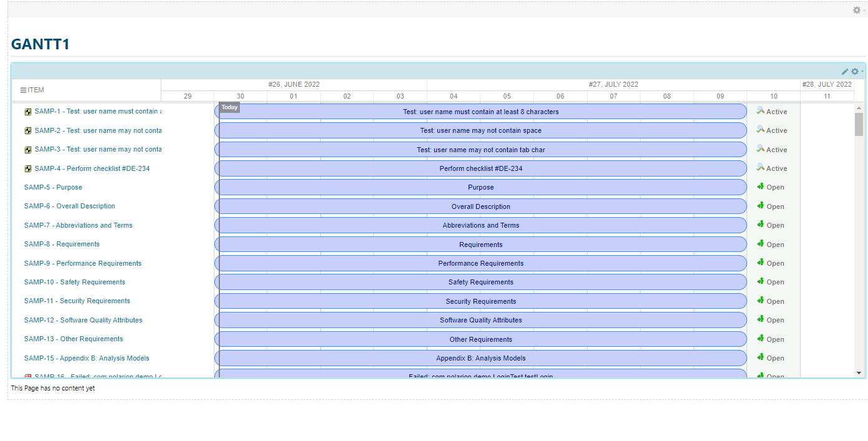868x441 pixels.
Task: Select the 'user name may not contain space' bar
Action: coord(480,130)
